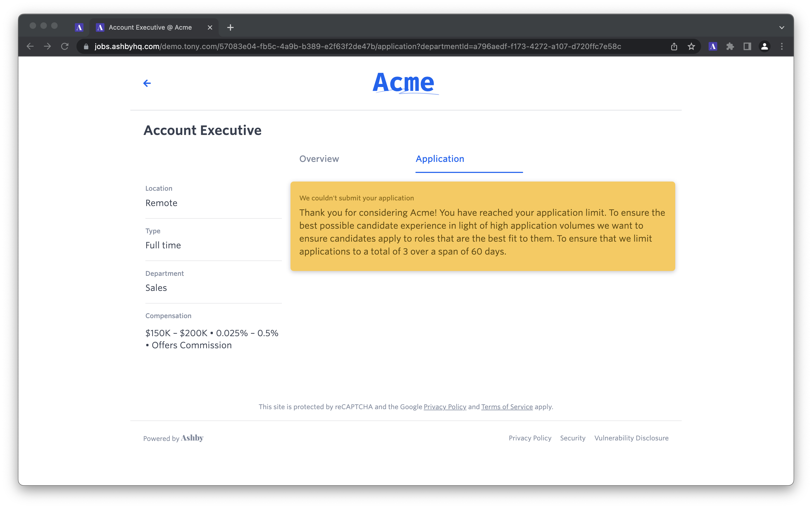The height and width of the screenshot is (508, 812).
Task: Open Chrome three-dot menu
Action: (782, 46)
